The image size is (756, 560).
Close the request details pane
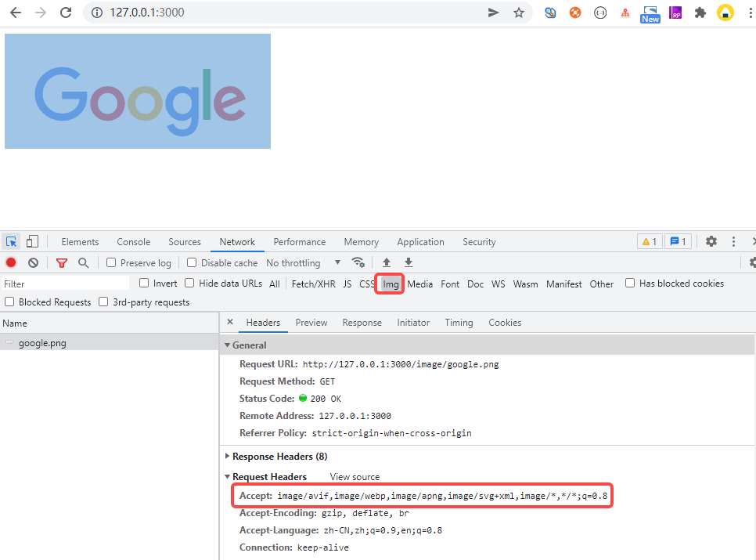[230, 322]
